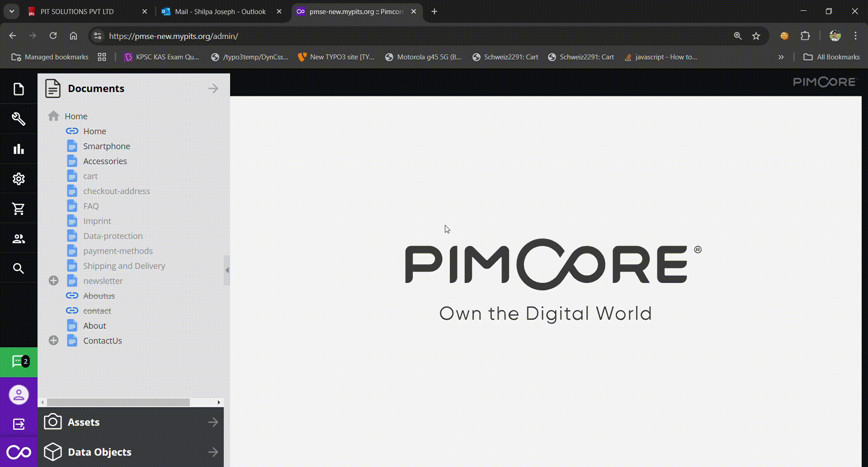Expand the newsletter tree node
Image resolution: width=868 pixels, height=467 pixels.
[53, 281]
